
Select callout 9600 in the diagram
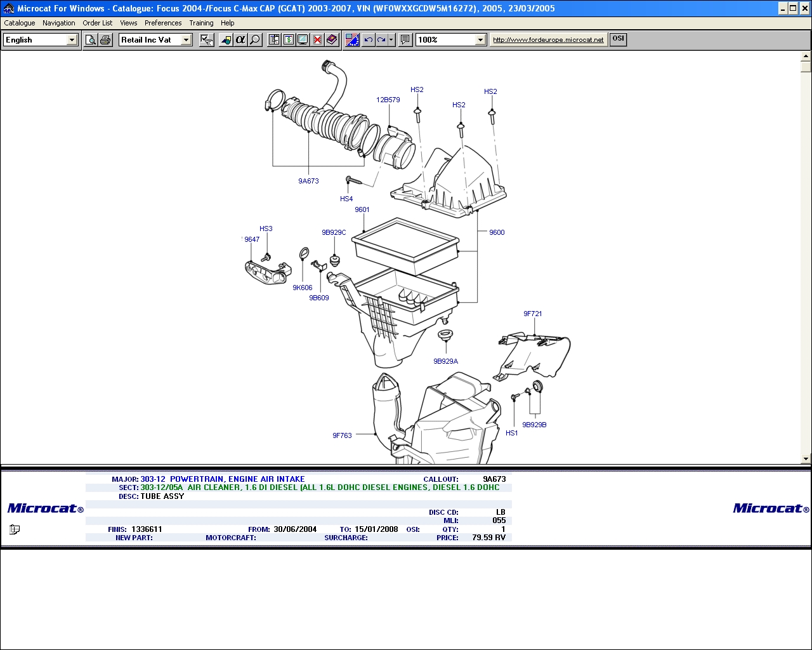[x=497, y=232]
